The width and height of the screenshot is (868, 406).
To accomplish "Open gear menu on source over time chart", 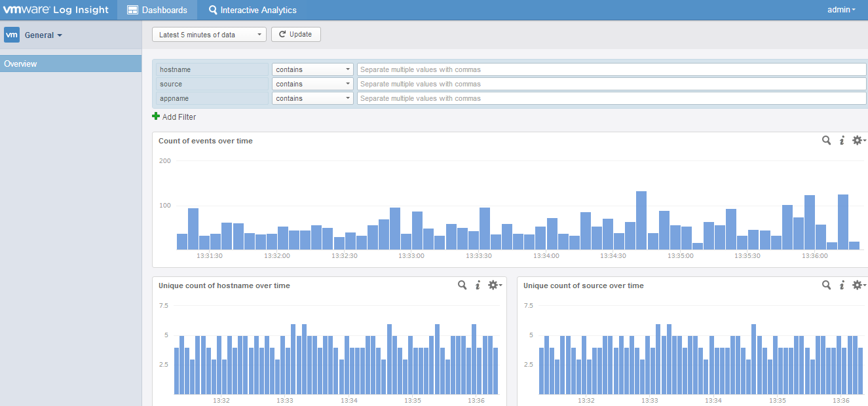I will click(x=858, y=285).
